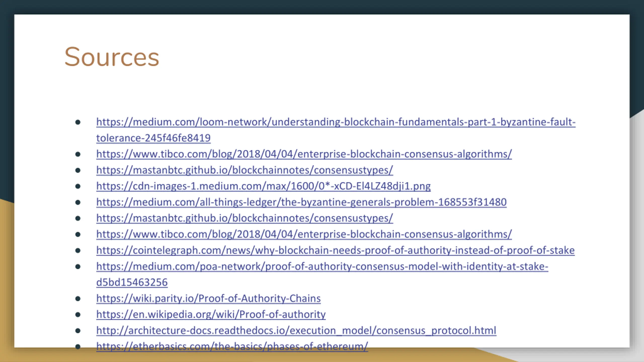Click the Sources slide title
Viewport: 644px width, 362px height.
[112, 57]
